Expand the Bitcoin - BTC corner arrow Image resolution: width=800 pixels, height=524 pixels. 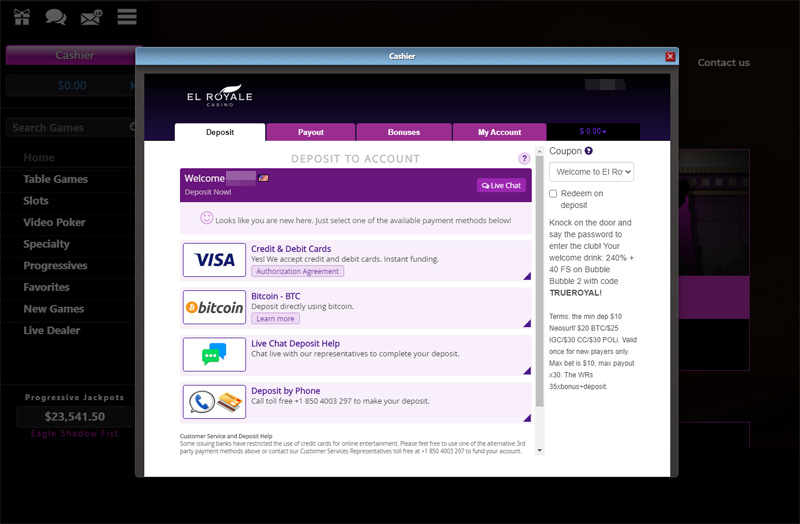pos(527,323)
